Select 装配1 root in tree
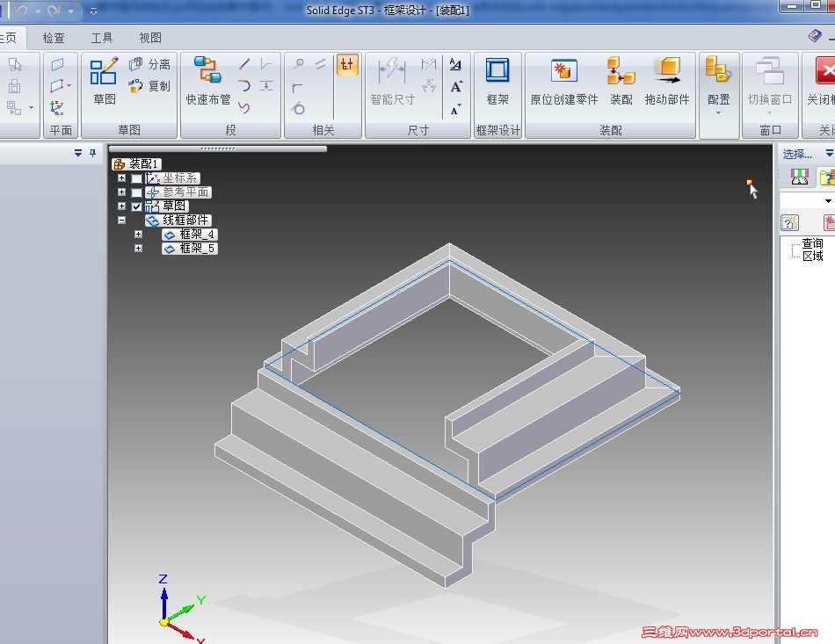The image size is (835, 644). [x=137, y=164]
